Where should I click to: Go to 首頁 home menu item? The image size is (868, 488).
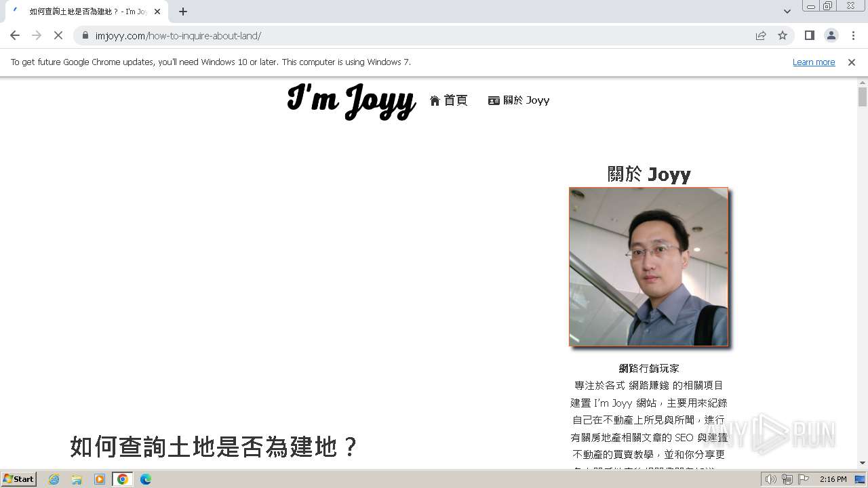(x=449, y=100)
